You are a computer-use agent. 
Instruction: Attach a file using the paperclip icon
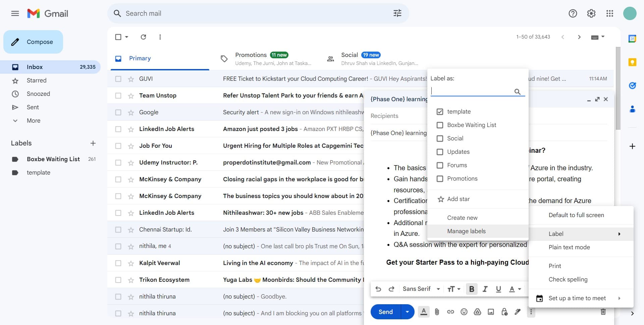pos(437,312)
